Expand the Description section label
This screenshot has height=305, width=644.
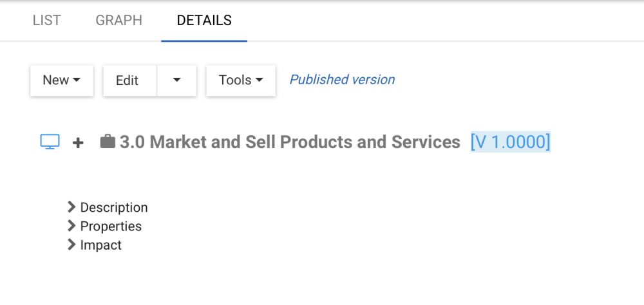(x=114, y=207)
